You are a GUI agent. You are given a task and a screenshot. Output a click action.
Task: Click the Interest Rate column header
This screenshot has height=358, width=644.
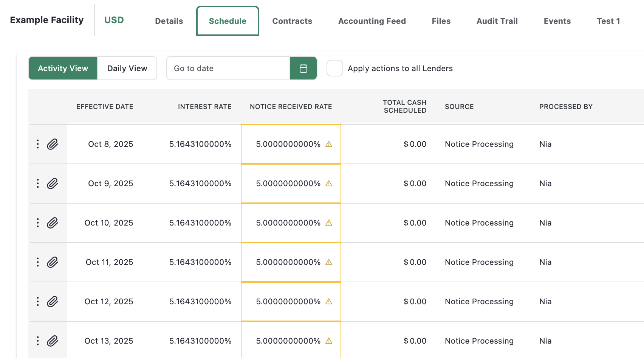[204, 107]
